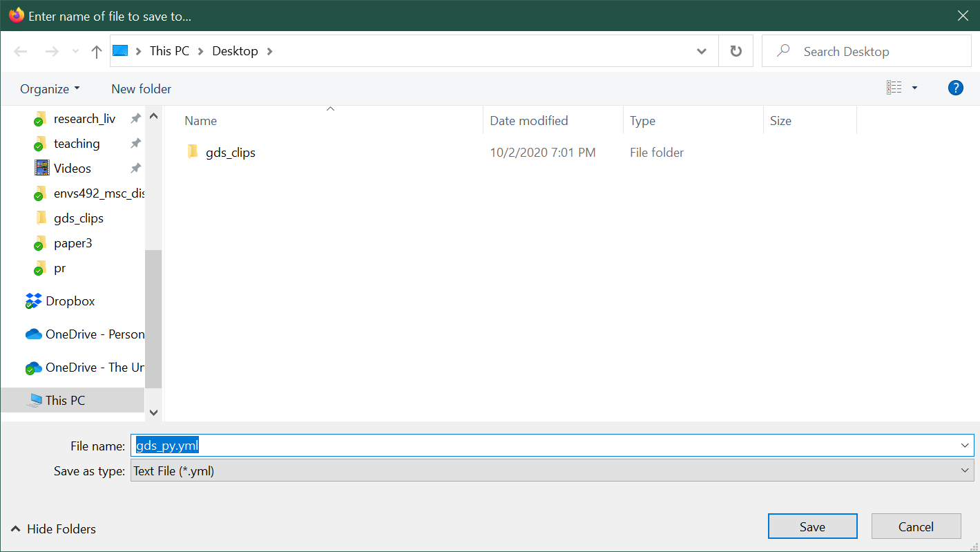The height and width of the screenshot is (552, 980).
Task: Open the Organize menu
Action: (x=49, y=88)
